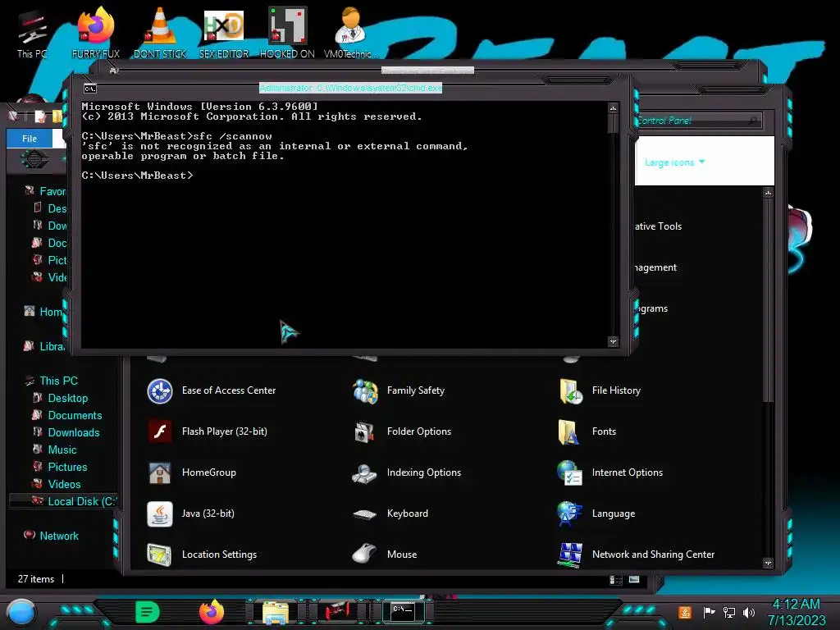Open the VM0Technic desktop shortcut
Image resolution: width=840 pixels, height=630 pixels.
pos(351,33)
